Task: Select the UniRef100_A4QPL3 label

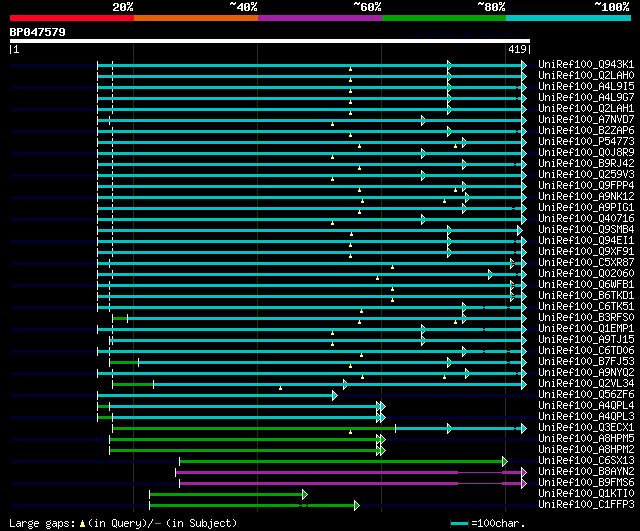Action: pyautogui.click(x=586, y=417)
